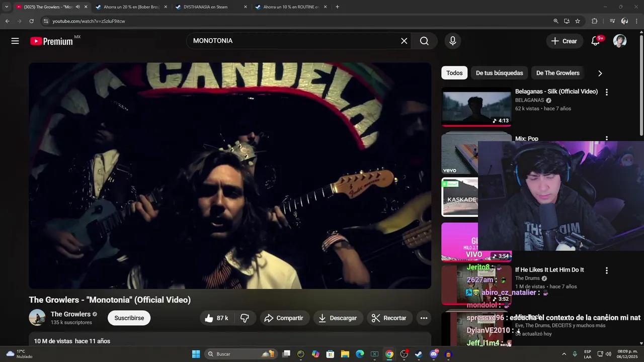644x362 pixels.
Task: Open Microsoft Edge from taskbar
Action: click(x=360, y=354)
